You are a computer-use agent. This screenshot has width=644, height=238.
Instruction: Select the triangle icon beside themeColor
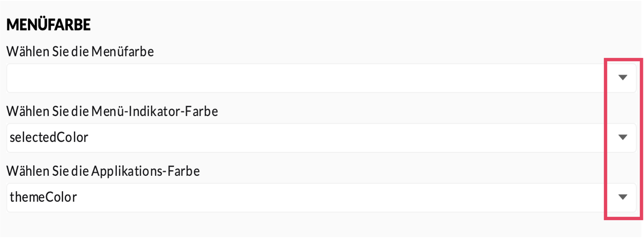click(x=623, y=197)
